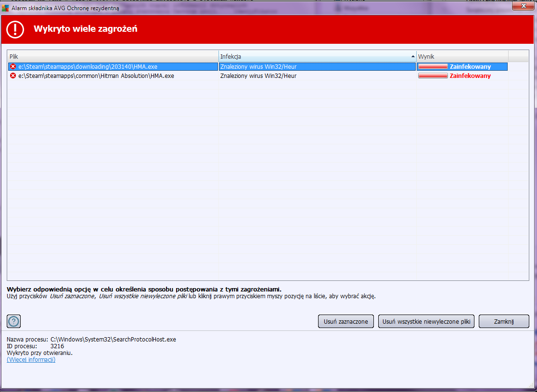Click the AVG logo in title bar

[x=5, y=8]
